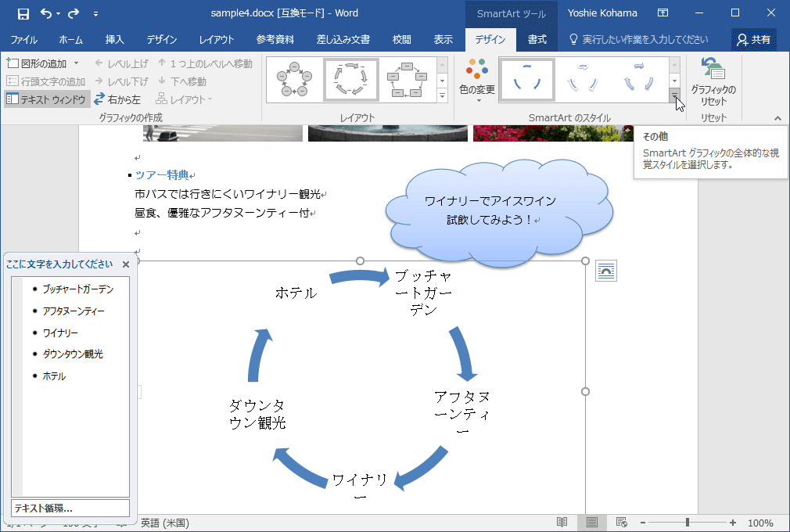
Task: Click the 100% zoom level
Action: coord(760,523)
